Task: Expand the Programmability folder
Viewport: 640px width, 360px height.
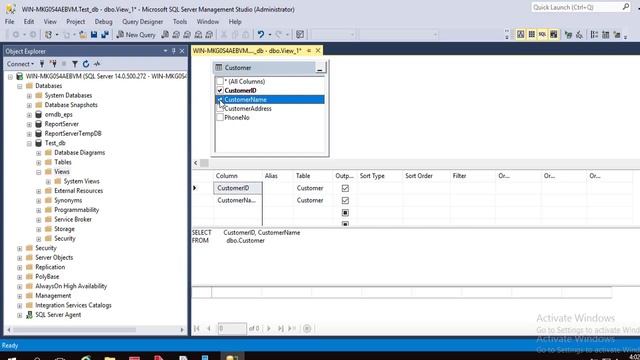Action: pyautogui.click(x=38, y=210)
